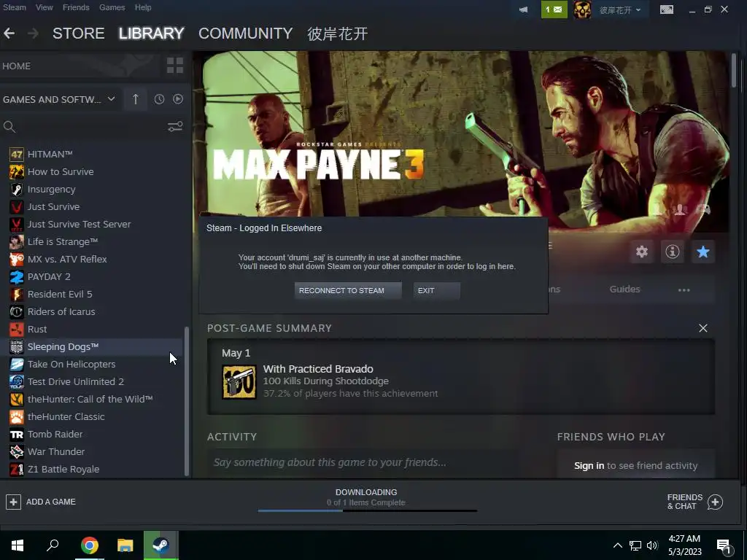Viewport: 747px width, 560px height.
Task: Toggle the favorite star for Max Payne 3
Action: 703,252
